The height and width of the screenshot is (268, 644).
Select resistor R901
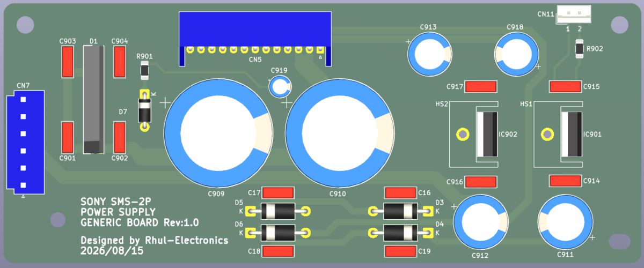[x=145, y=70]
